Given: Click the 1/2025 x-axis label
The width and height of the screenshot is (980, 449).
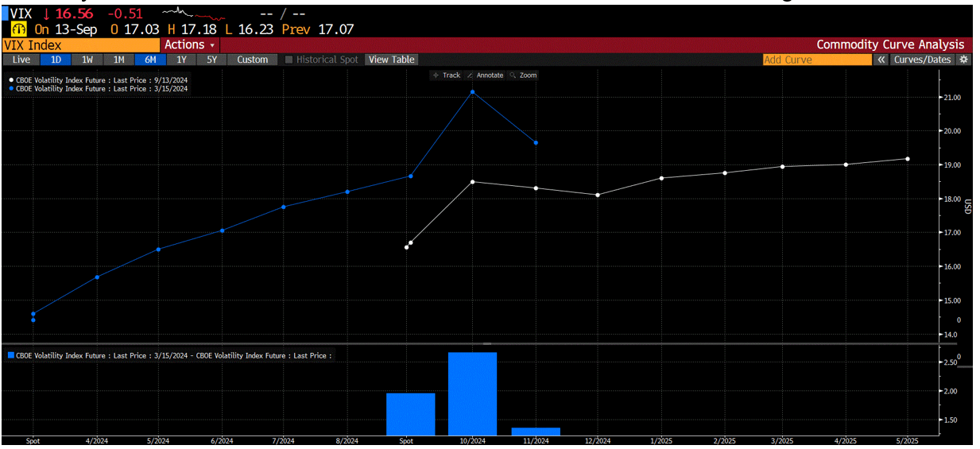Looking at the screenshot, I should (x=660, y=441).
